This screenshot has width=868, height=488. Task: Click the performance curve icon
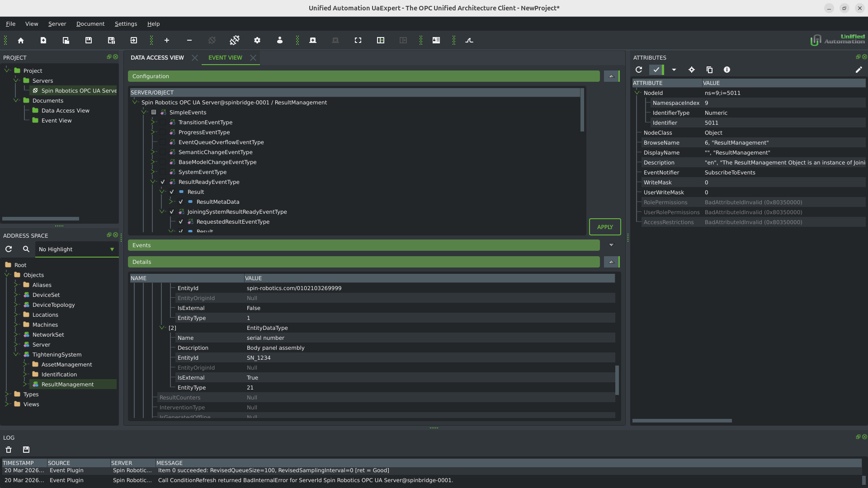469,41
